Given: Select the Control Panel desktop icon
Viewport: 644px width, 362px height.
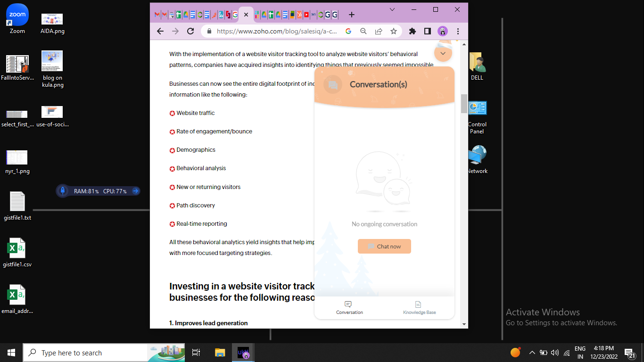Looking at the screenshot, I should pyautogui.click(x=477, y=117).
